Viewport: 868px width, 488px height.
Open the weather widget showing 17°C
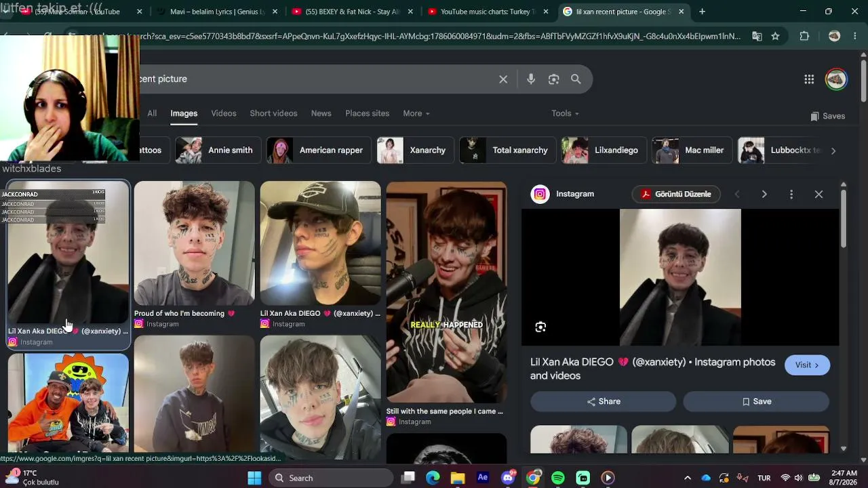click(x=32, y=478)
